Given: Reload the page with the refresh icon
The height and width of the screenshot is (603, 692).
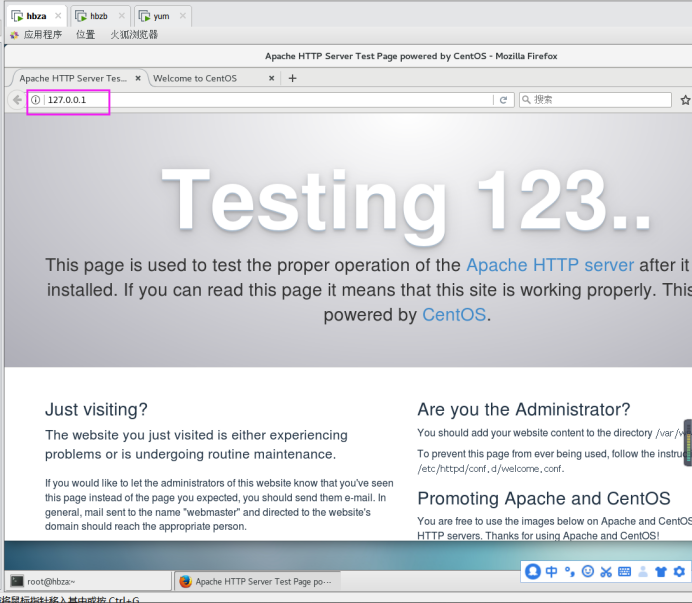Looking at the screenshot, I should tap(503, 100).
